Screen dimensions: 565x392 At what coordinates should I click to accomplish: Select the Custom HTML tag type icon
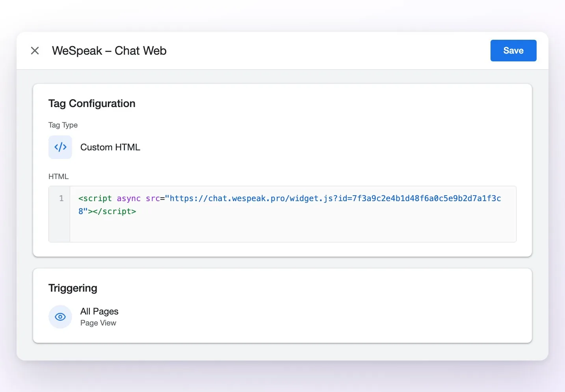pyautogui.click(x=60, y=147)
